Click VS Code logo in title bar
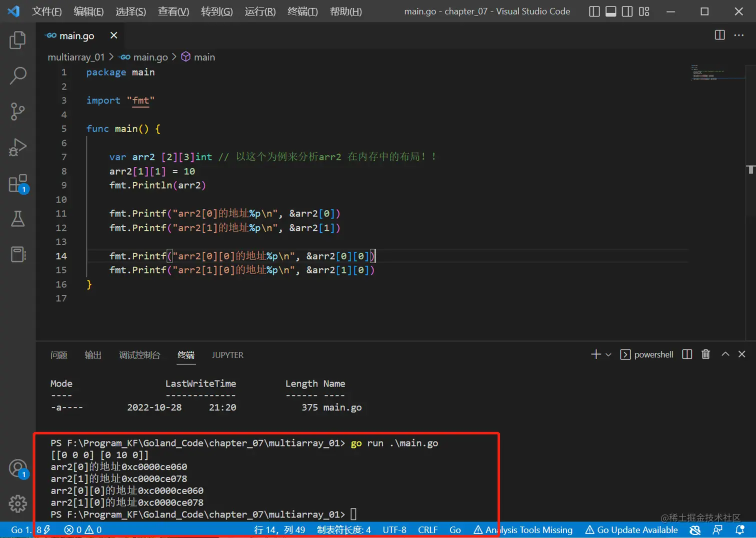This screenshot has width=756, height=538. coord(13,11)
